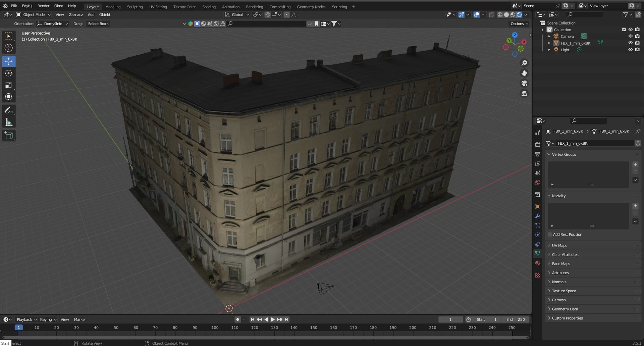Pin the properties editor with pin icon
644x346 pixels.
pyautogui.click(x=638, y=131)
